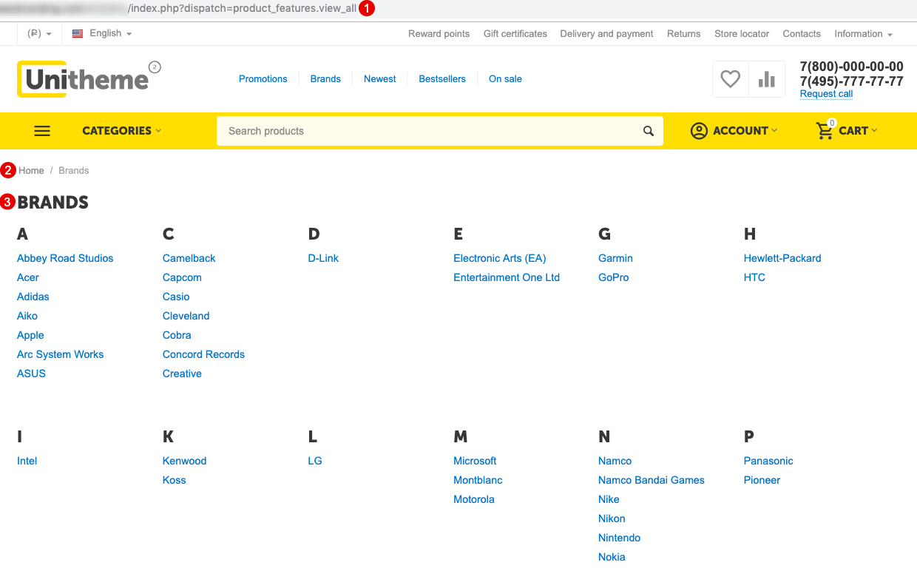Click the hamburger menu icon

click(x=42, y=131)
